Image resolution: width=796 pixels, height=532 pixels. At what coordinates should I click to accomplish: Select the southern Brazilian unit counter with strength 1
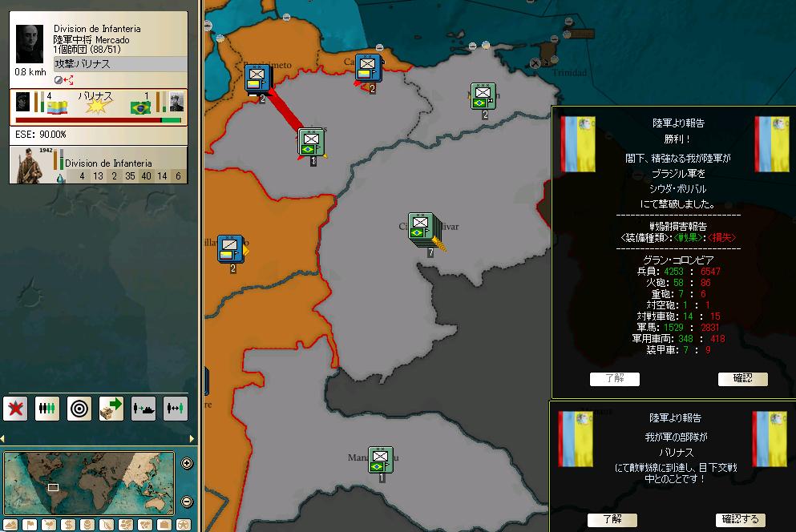click(x=380, y=459)
